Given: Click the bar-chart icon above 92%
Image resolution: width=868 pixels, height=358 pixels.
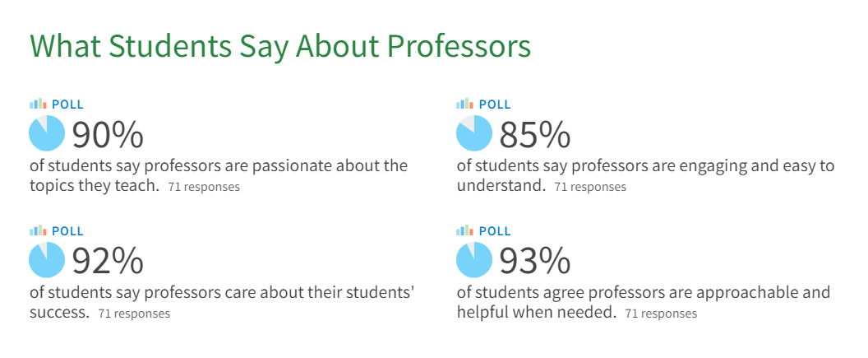Looking at the screenshot, I should 38,230.
